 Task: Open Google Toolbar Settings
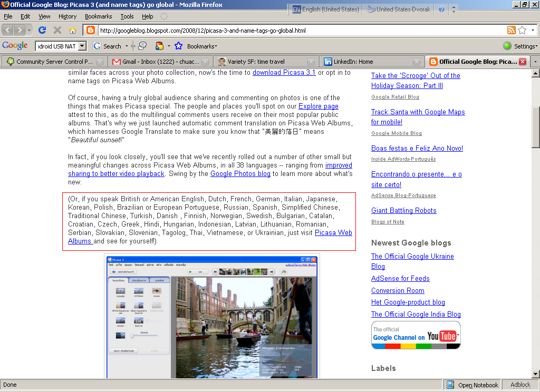pyautogui.click(x=520, y=46)
